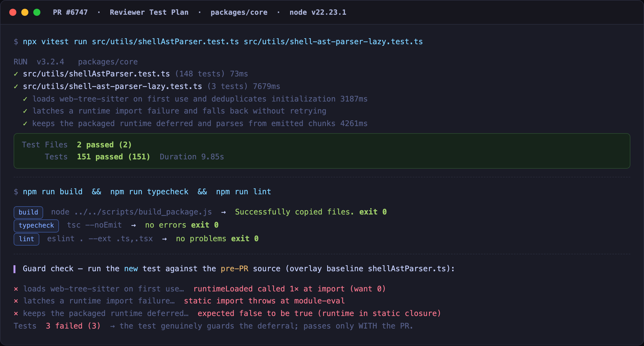Click 'PR #6747' in the title bar
This screenshot has height=346, width=644.
pos(70,12)
